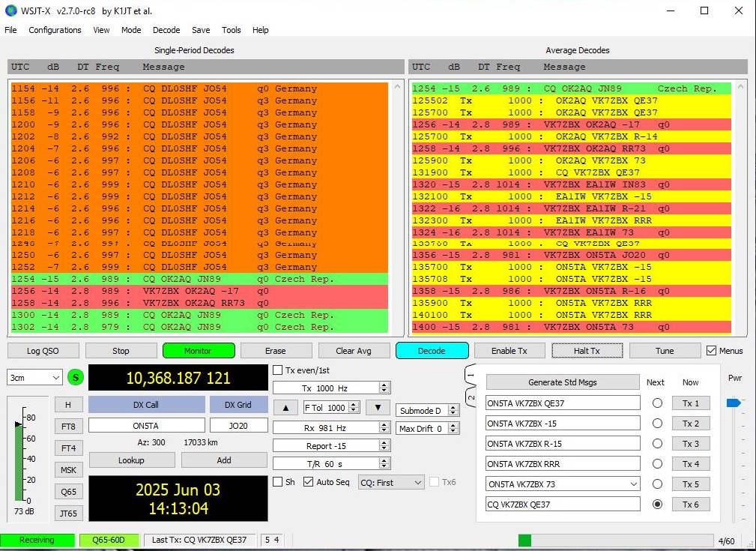Open the 3cm band dropdown
Viewport: 756px width, 551px height.
tap(34, 377)
